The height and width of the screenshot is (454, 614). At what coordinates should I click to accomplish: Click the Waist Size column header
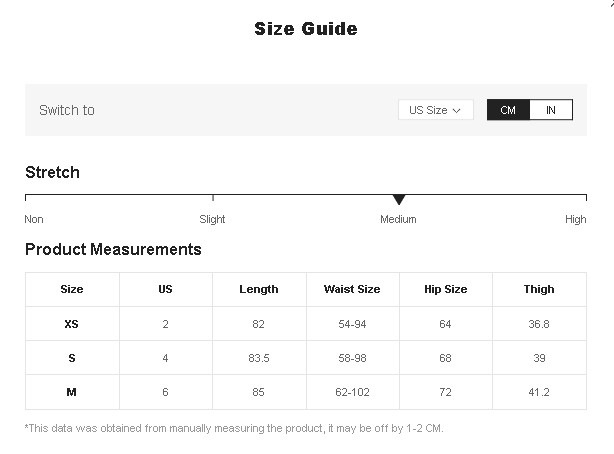(352, 289)
